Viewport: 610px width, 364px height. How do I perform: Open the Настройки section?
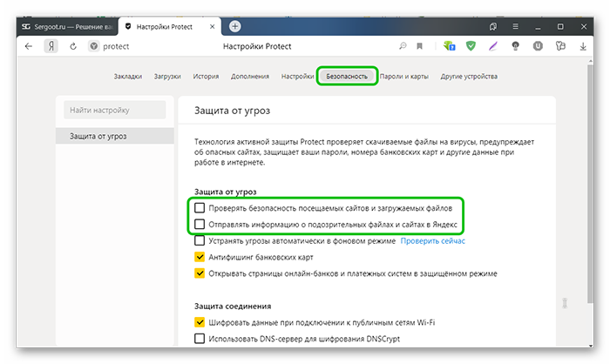click(297, 77)
